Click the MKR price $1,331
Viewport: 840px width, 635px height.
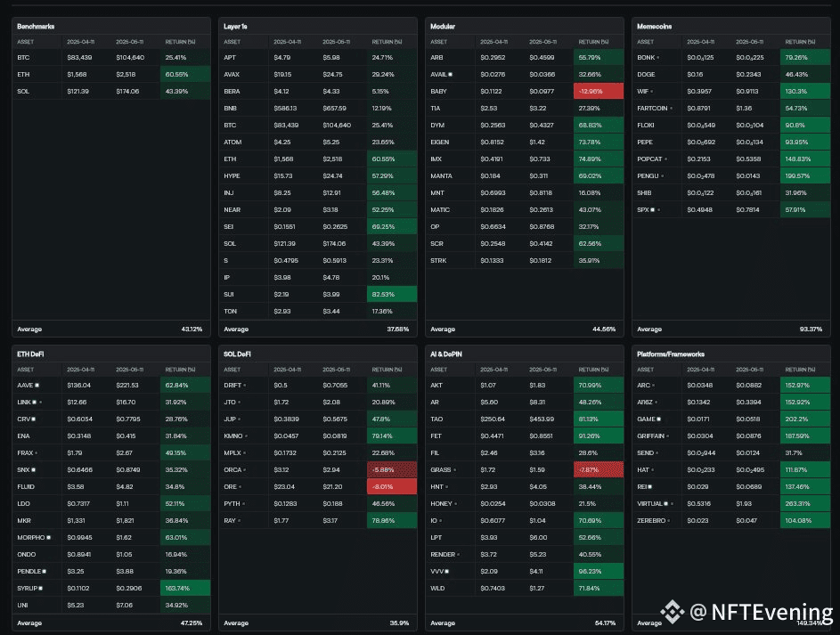click(76, 520)
